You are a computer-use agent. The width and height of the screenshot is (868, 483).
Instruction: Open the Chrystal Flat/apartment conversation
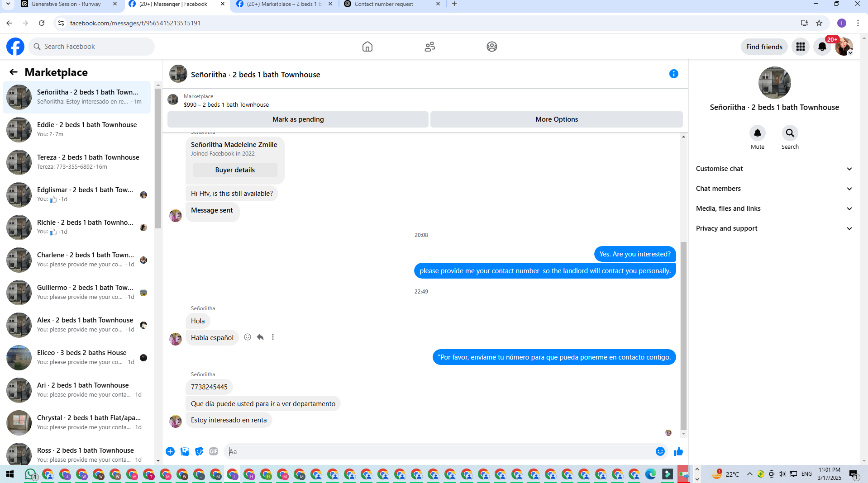coord(77,422)
